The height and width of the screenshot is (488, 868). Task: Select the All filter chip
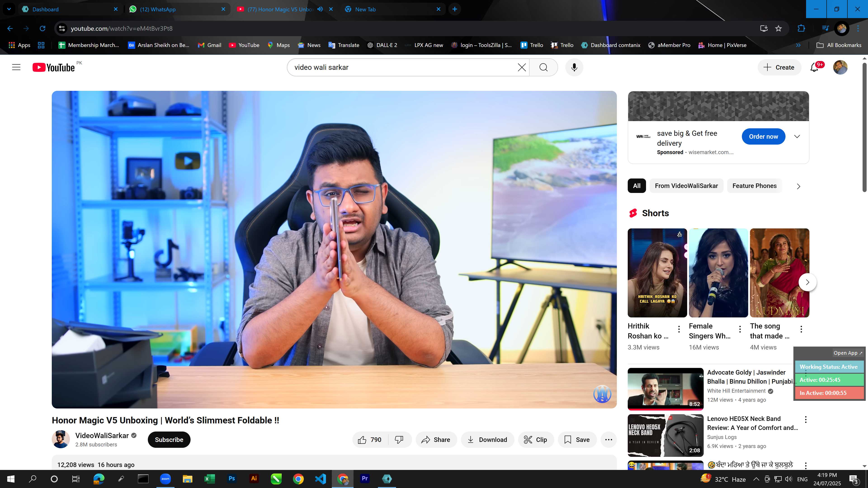pyautogui.click(x=637, y=186)
